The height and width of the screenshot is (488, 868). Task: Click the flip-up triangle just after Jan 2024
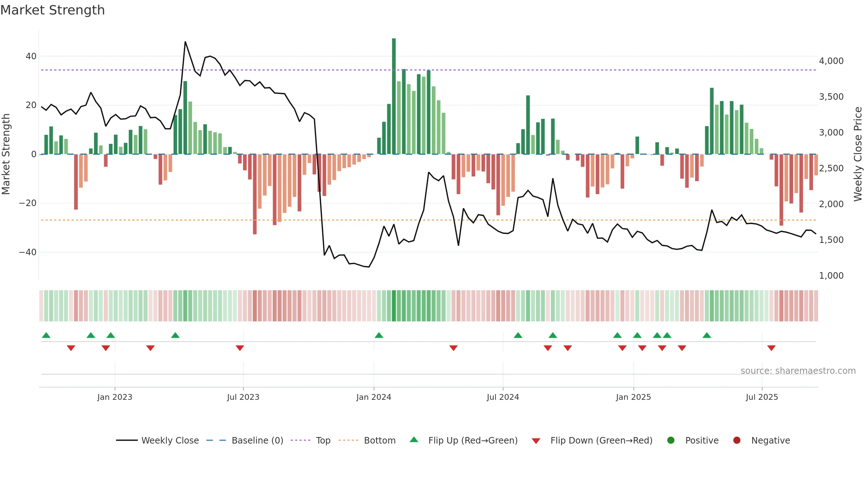[379, 335]
